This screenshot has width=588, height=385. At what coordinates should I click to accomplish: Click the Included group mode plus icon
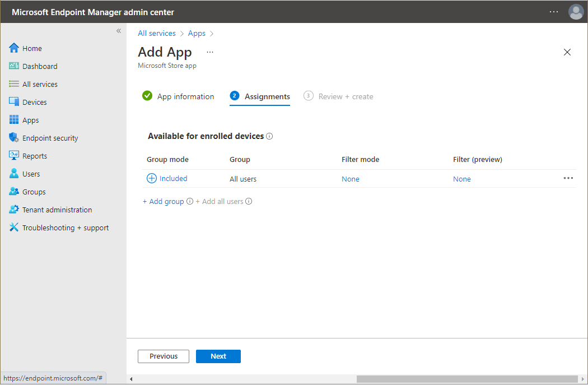151,178
